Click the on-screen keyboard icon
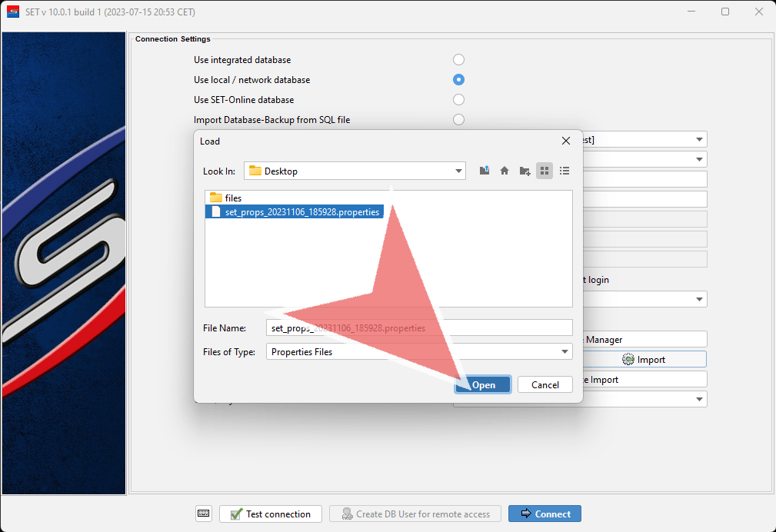This screenshot has width=776, height=532. click(x=204, y=514)
